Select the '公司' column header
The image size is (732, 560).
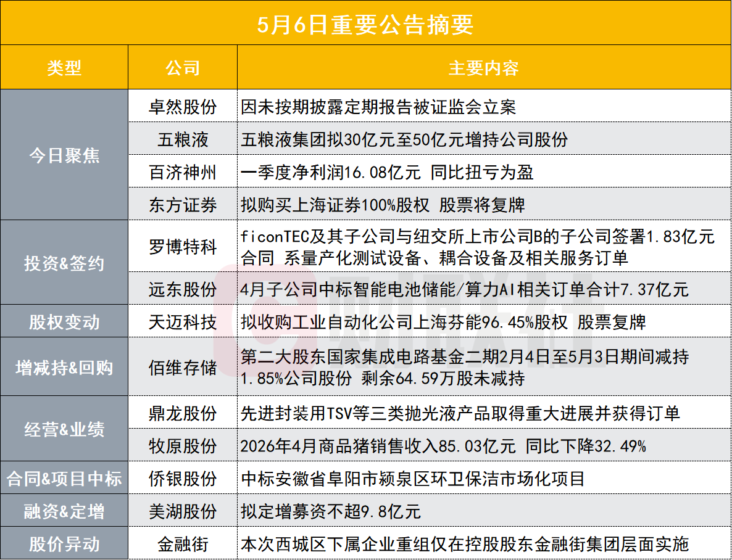point(183,68)
